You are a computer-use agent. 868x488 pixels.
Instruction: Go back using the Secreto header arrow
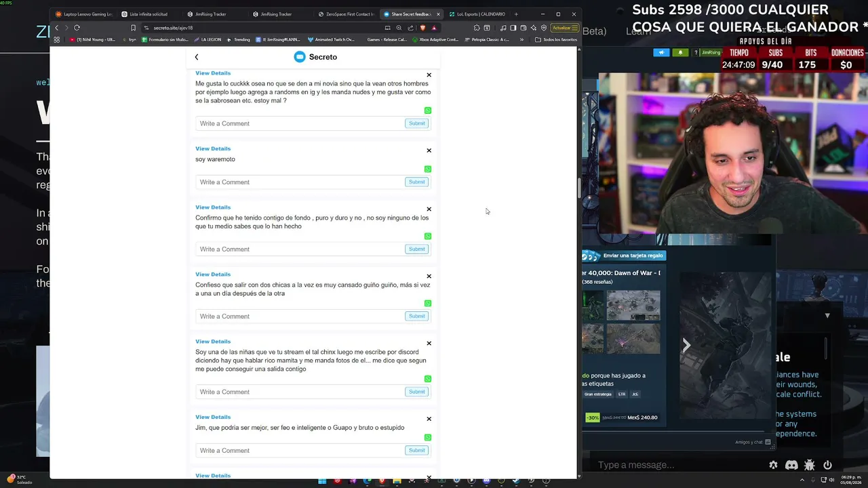(x=197, y=57)
